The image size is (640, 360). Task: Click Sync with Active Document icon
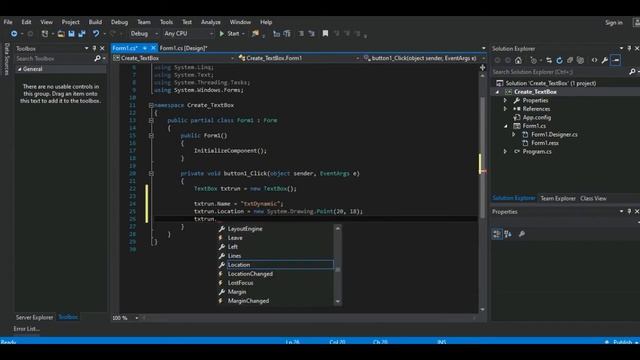pyautogui.click(x=549, y=60)
